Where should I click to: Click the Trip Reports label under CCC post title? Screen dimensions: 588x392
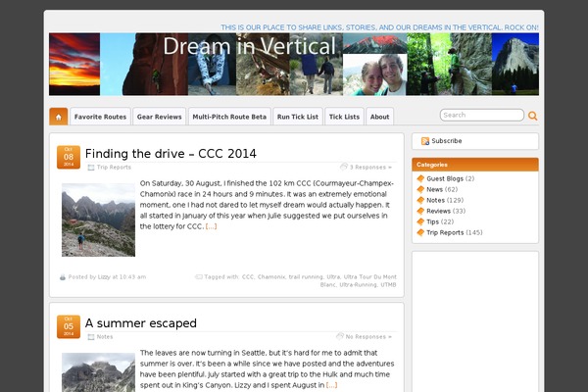(114, 168)
